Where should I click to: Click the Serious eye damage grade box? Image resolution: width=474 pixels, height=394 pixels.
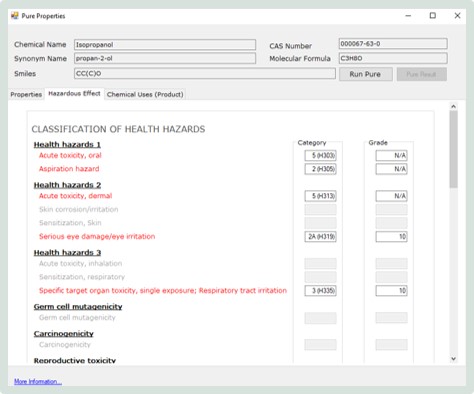pyautogui.click(x=391, y=237)
